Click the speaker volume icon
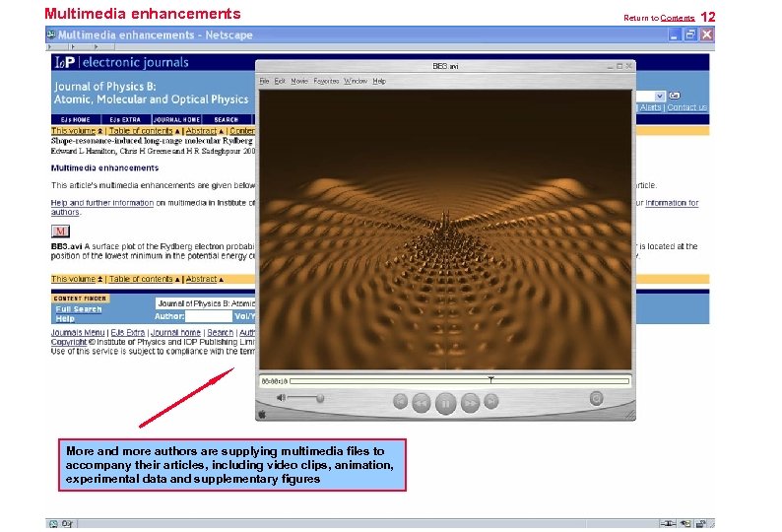Image resolution: width=782 pixels, height=532 pixels. 281,398
